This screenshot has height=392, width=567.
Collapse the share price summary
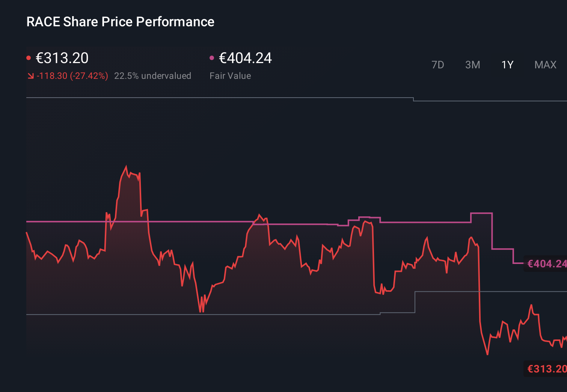click(x=62, y=58)
